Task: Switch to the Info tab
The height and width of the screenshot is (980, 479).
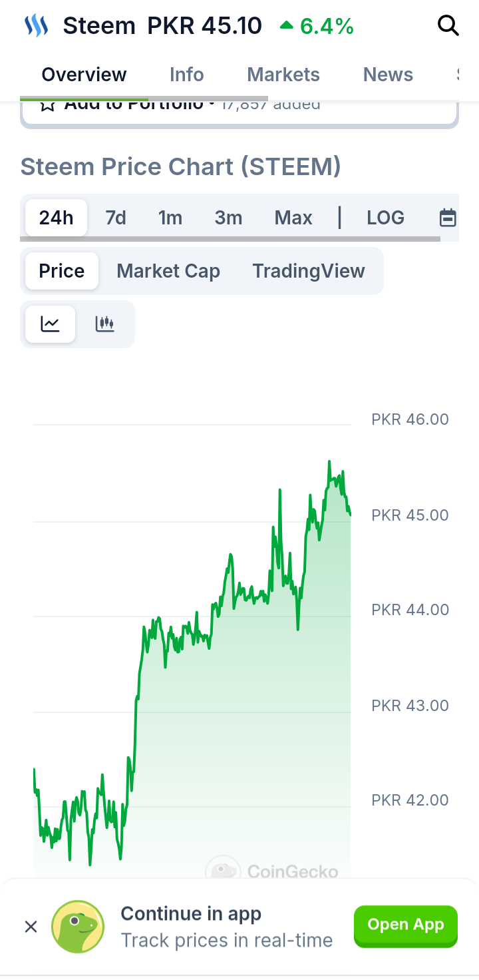Action: (186, 75)
